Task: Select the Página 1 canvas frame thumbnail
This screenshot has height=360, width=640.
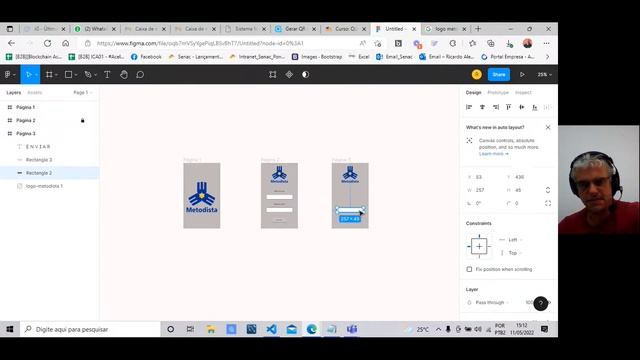Action: [x=202, y=196]
